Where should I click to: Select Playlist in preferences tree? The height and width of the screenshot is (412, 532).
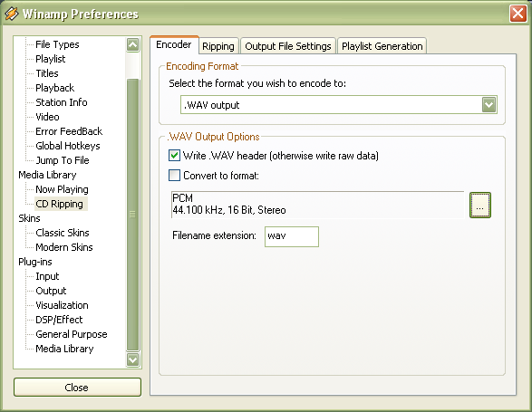point(50,59)
